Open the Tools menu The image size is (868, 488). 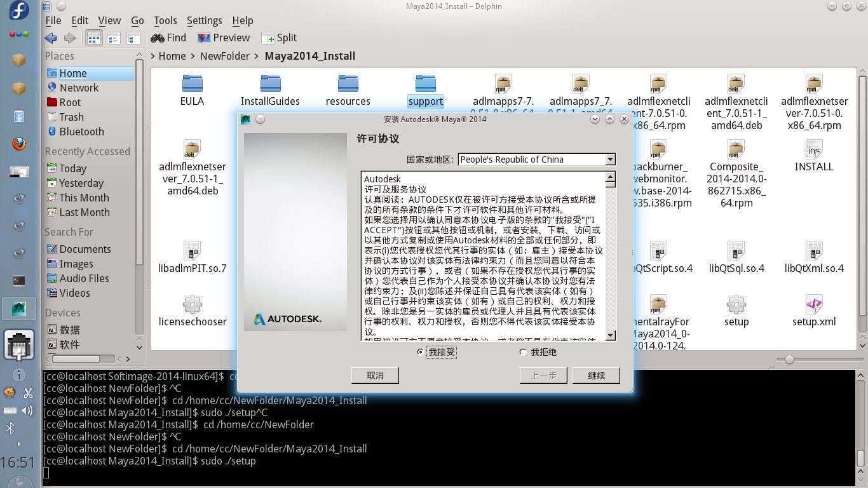pos(165,20)
